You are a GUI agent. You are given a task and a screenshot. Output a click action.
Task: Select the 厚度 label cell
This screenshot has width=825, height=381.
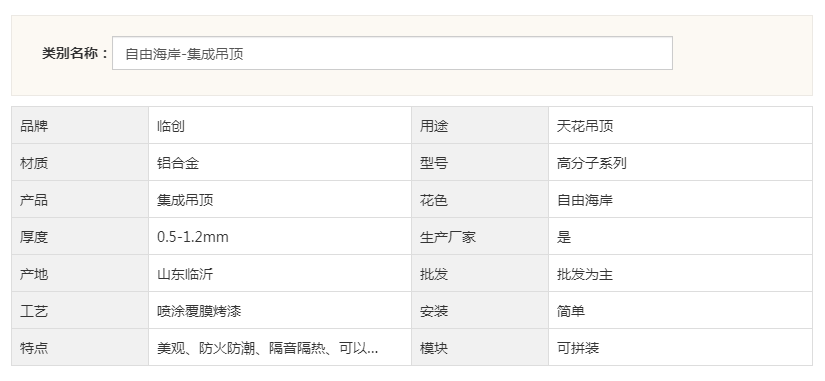click(80, 237)
